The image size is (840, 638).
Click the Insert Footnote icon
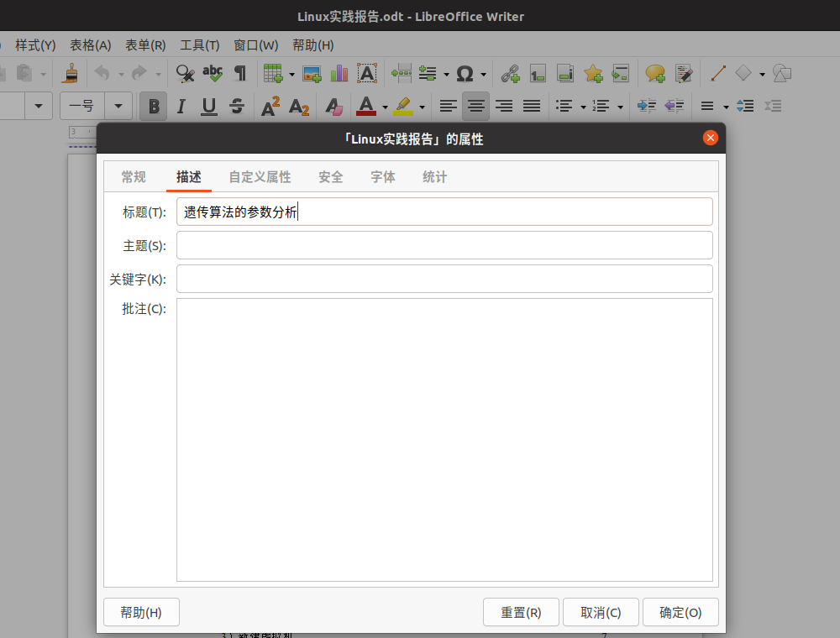538,74
